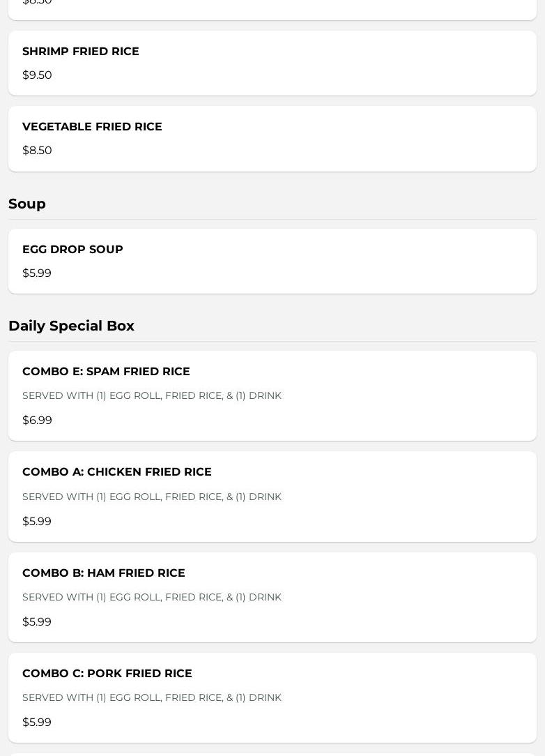
Task: Open the Shrimp Fried Rice menu item
Action: tap(272, 63)
